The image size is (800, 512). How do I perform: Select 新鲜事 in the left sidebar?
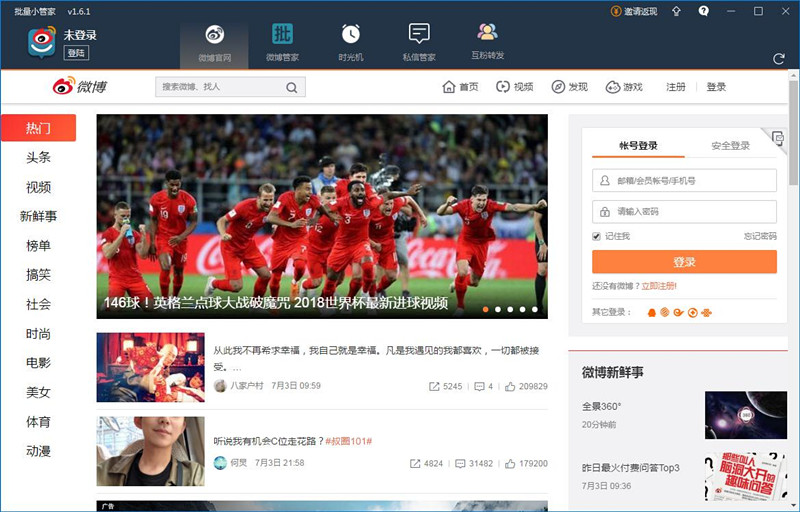point(38,216)
